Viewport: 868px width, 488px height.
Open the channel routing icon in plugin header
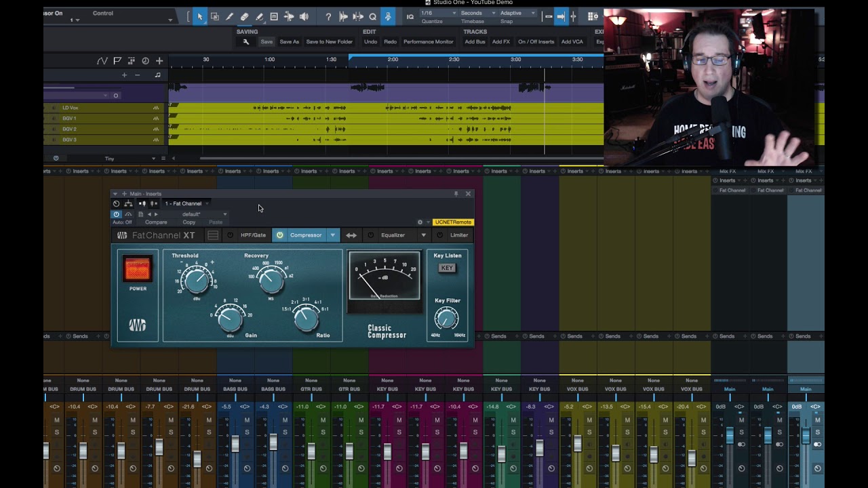click(x=129, y=203)
